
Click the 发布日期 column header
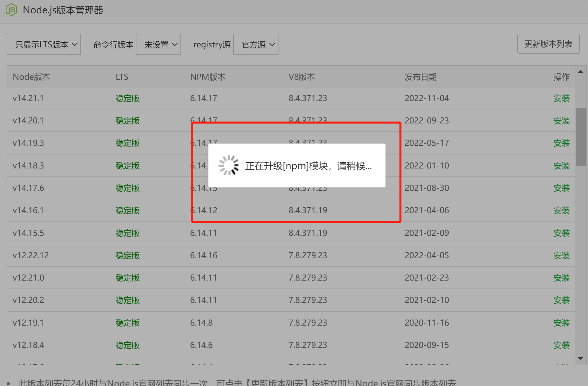click(421, 77)
